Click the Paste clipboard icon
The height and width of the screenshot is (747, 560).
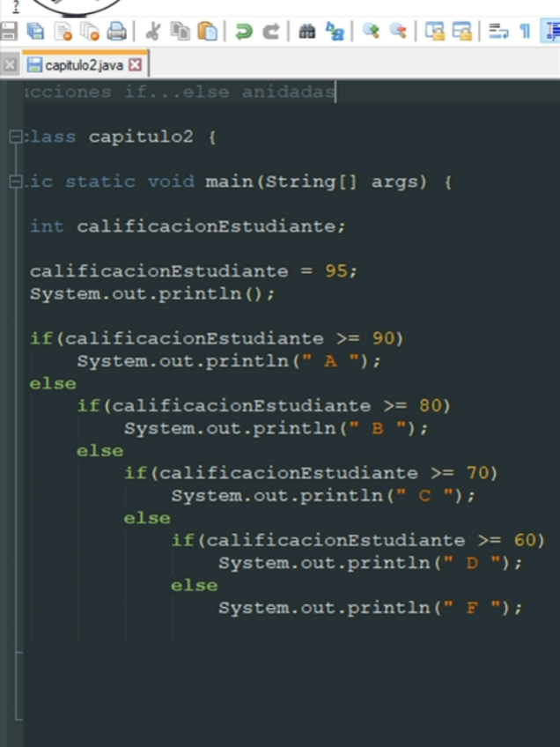[x=207, y=32]
